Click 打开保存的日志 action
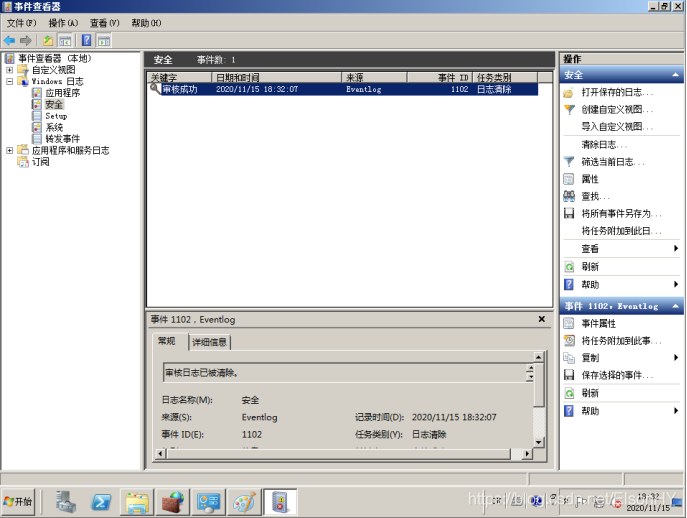The image size is (687, 518). click(x=617, y=92)
